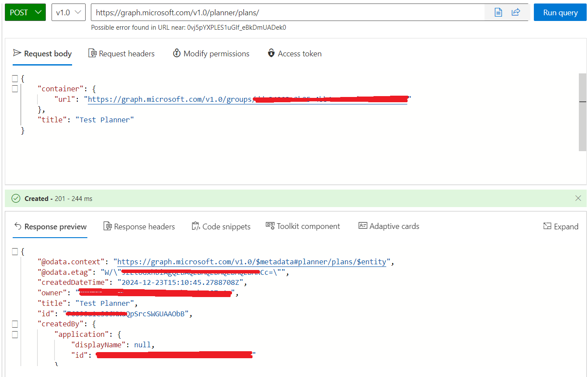This screenshot has height=377, width=588.
Task: Collapse the "application" object in response
Action: (x=14, y=335)
